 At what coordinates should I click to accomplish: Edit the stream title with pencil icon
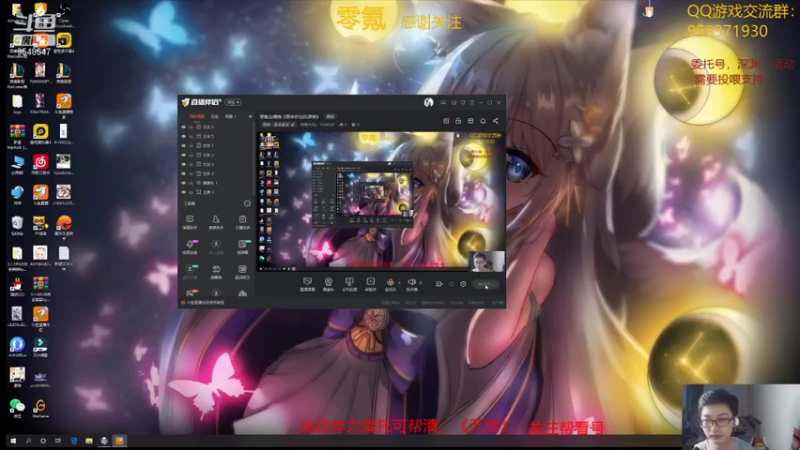point(293,124)
